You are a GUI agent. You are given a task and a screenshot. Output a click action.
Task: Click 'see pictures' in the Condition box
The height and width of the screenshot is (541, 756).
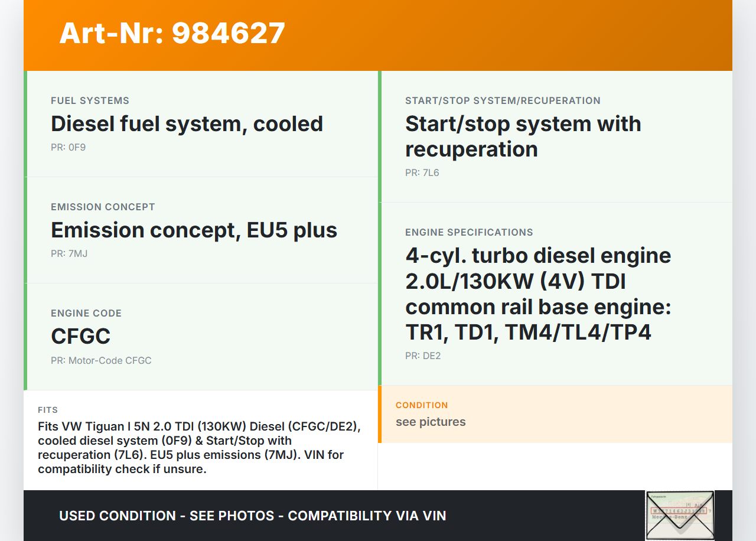pyautogui.click(x=431, y=422)
